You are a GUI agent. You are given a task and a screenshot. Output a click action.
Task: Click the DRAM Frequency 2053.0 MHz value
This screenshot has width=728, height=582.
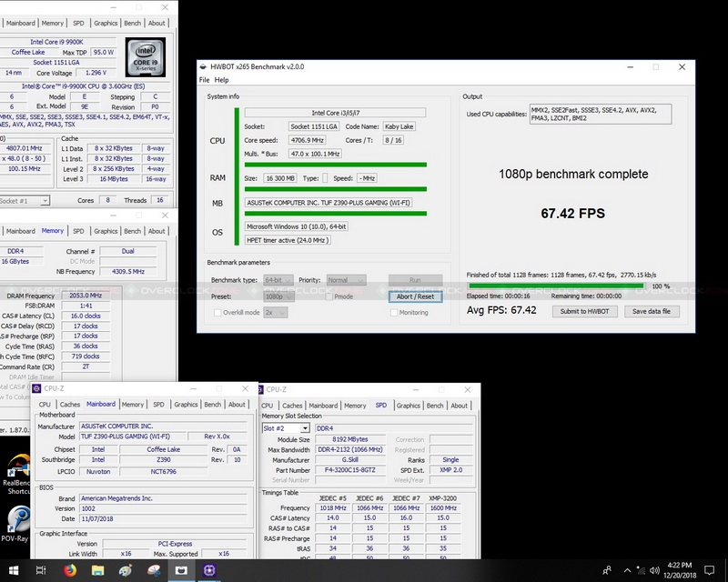point(86,296)
